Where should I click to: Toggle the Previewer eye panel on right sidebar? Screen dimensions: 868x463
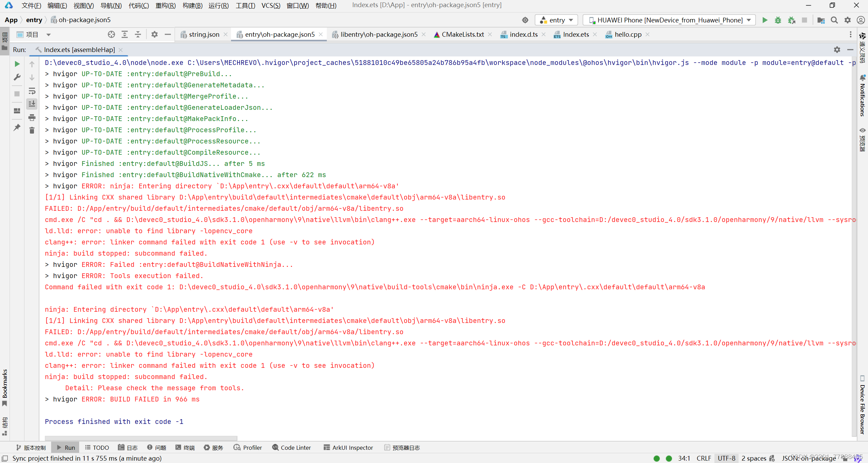coord(863,131)
